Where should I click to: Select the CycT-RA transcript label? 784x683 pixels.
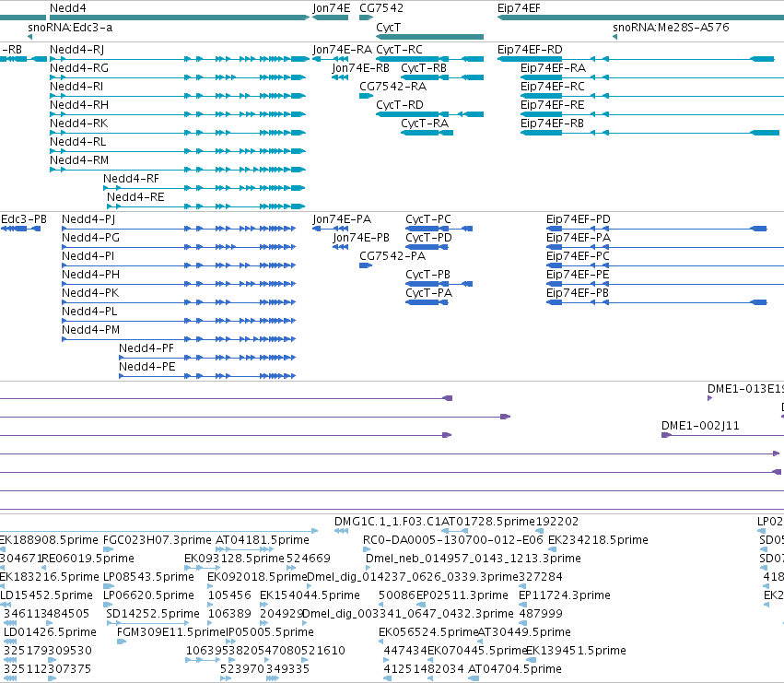pos(425,124)
